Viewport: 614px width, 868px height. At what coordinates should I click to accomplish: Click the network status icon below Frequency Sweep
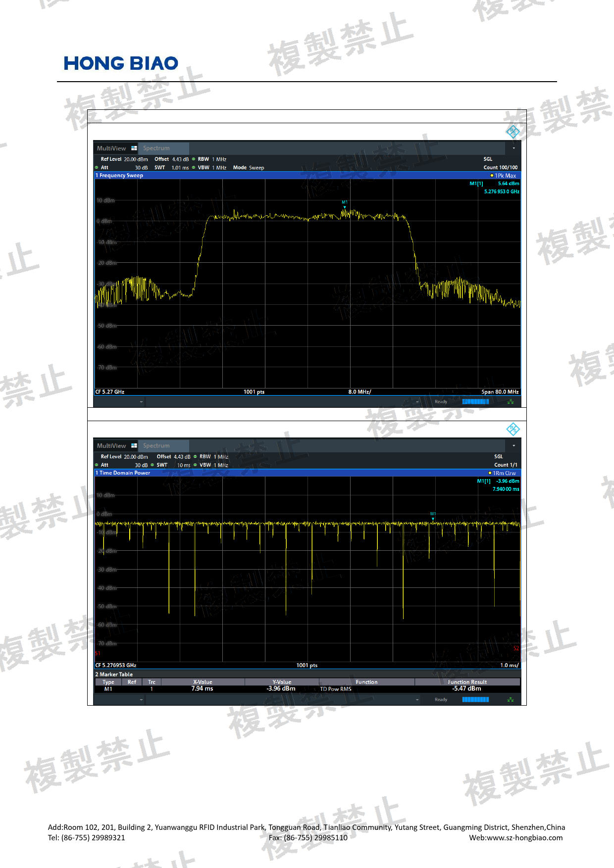pyautogui.click(x=511, y=402)
